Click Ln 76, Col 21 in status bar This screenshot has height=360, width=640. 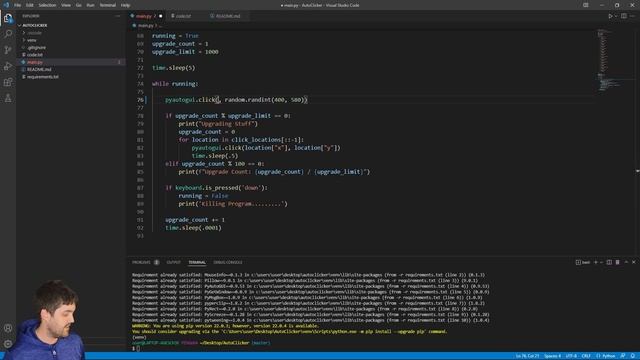point(527,356)
